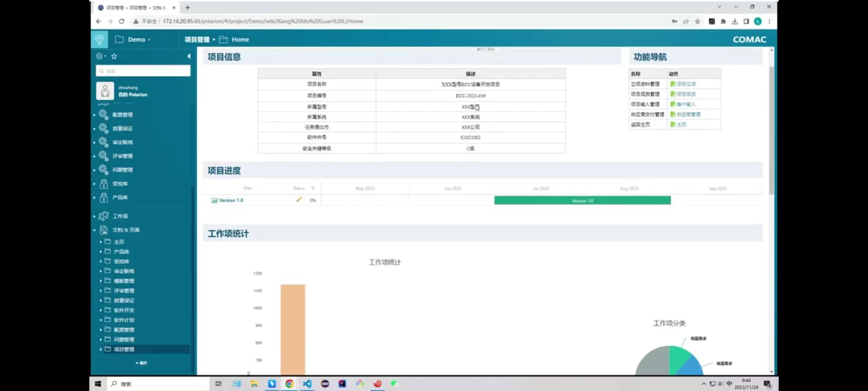
Task: Open a new browser tab
Action: point(187,8)
